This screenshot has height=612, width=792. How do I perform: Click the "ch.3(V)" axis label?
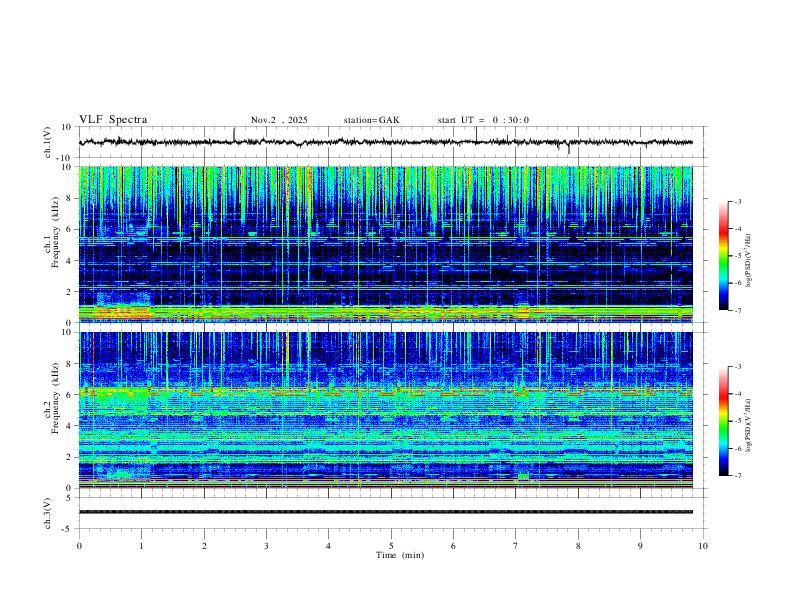[x=48, y=513]
